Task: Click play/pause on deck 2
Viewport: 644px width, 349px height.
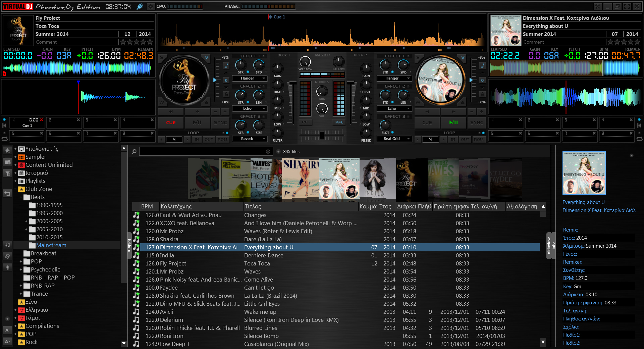Action: tap(453, 122)
